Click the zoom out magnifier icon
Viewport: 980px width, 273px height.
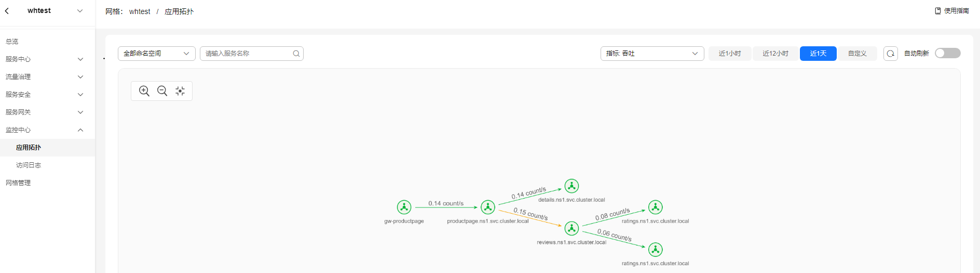(162, 91)
